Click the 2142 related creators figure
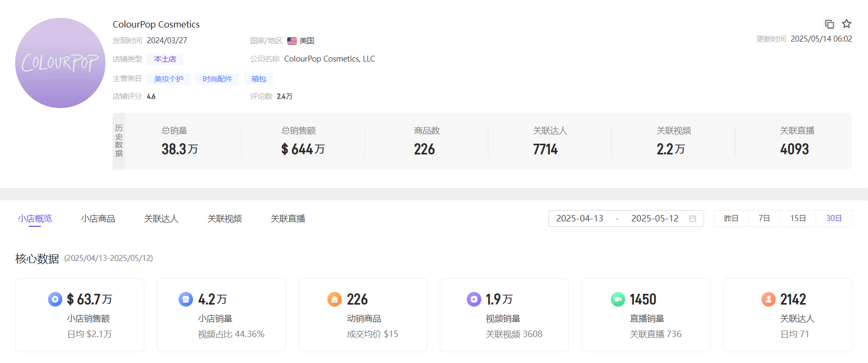This screenshot has width=868, height=363. tap(793, 299)
